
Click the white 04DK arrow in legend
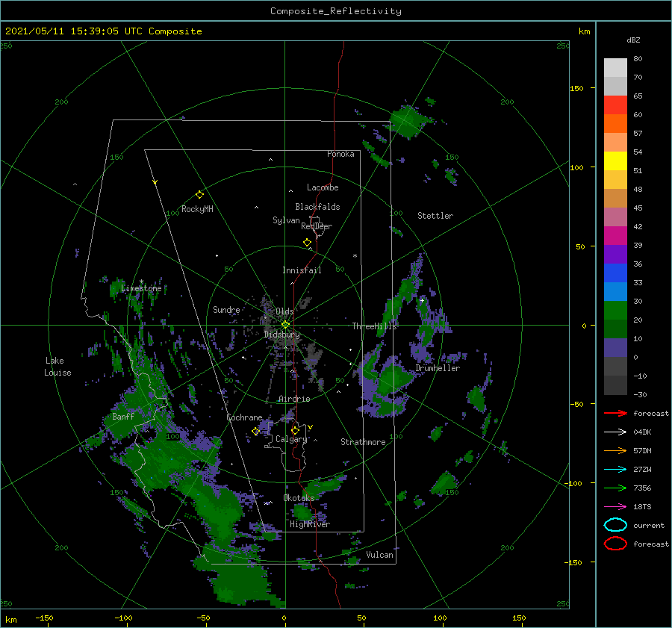[x=615, y=432]
